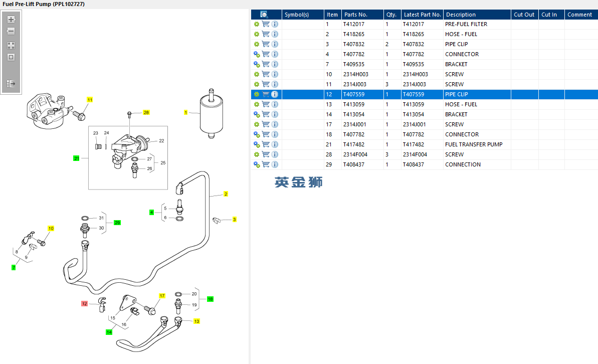Sort by Symbol(s) column header
This screenshot has height=364, width=598.
point(303,15)
